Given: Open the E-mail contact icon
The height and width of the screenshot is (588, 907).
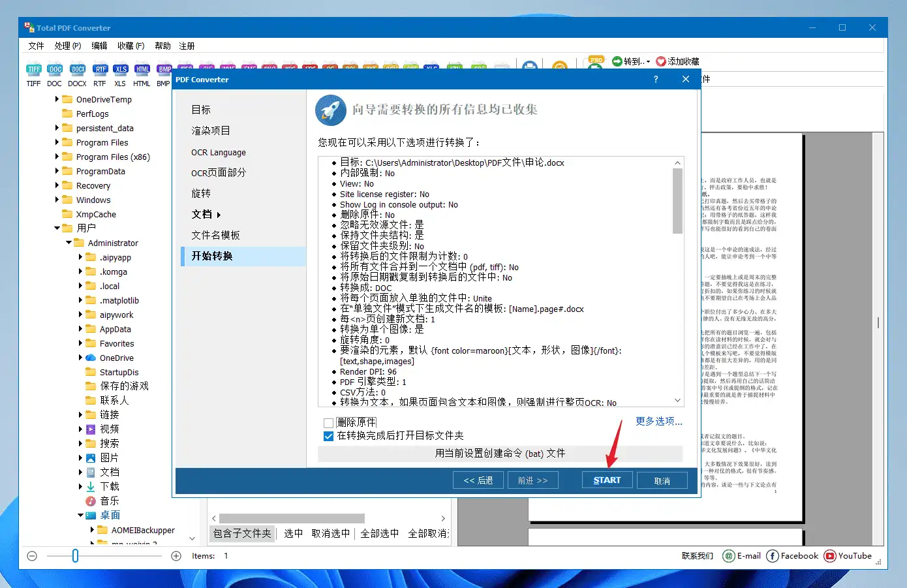Looking at the screenshot, I should click(729, 556).
